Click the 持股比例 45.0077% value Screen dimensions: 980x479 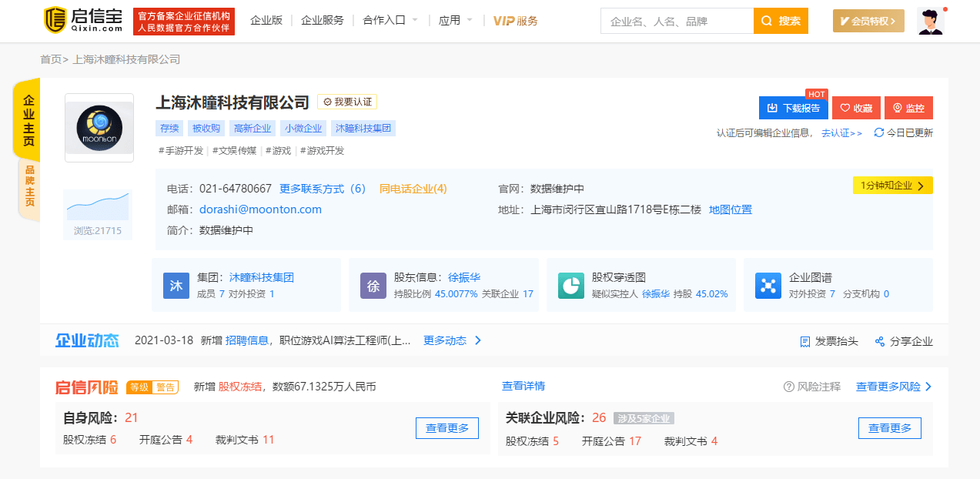click(457, 294)
